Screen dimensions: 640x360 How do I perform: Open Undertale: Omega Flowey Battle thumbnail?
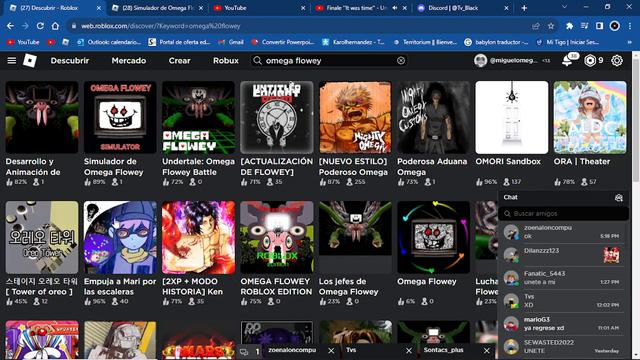coord(198,117)
